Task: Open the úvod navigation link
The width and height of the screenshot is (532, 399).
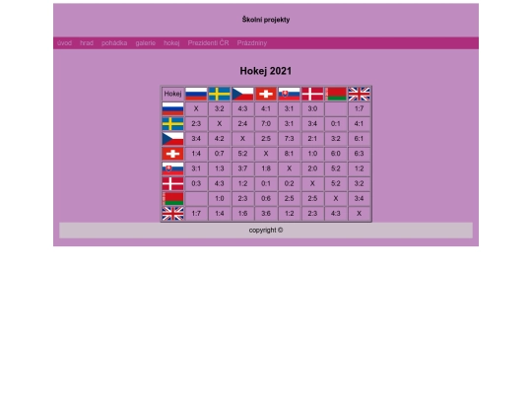Action: (64, 43)
